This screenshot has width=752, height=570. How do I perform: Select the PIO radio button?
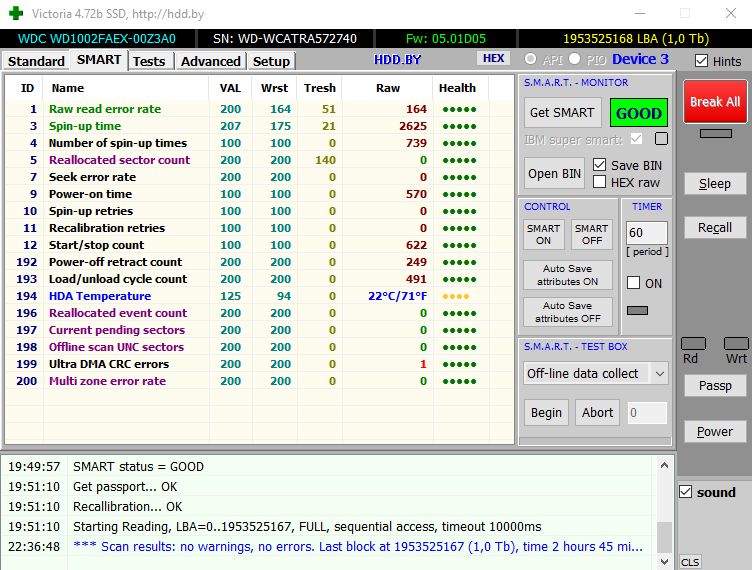(575, 59)
